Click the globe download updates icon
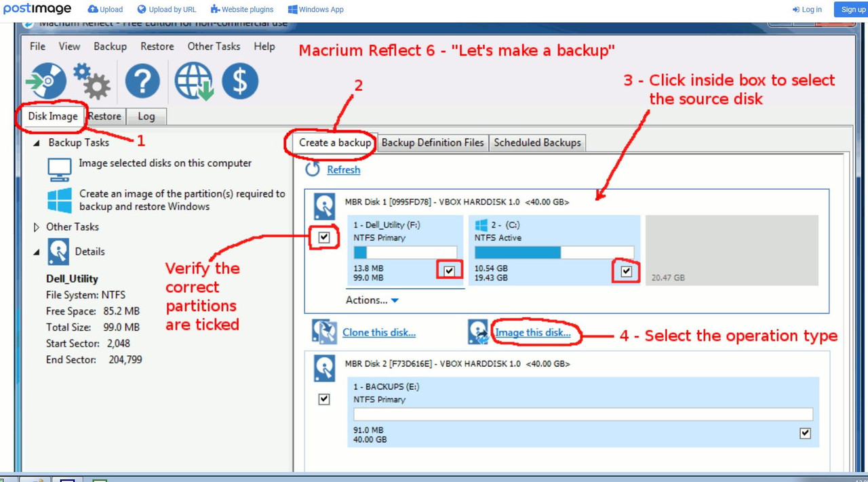This screenshot has width=868, height=482. click(x=194, y=81)
